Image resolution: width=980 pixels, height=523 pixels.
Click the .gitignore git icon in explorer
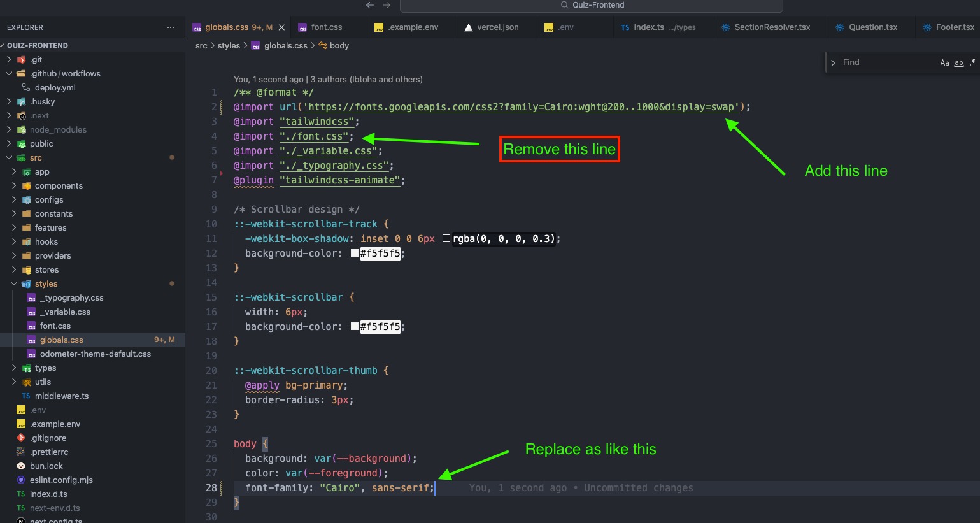tap(21, 438)
